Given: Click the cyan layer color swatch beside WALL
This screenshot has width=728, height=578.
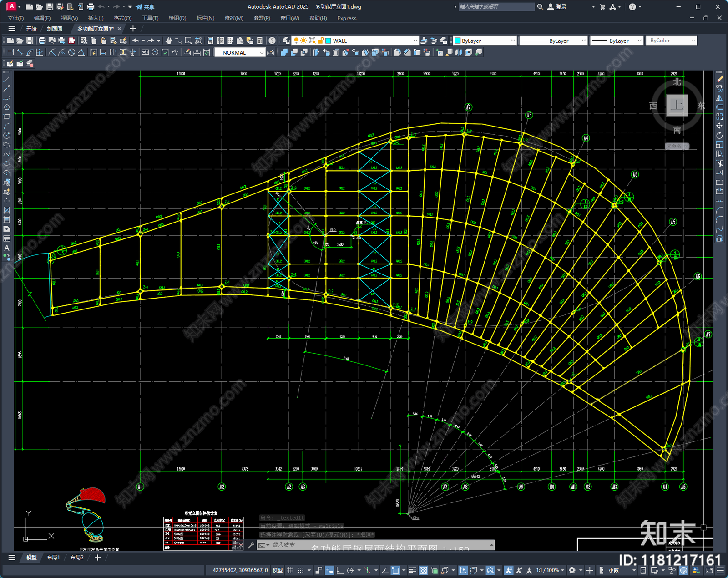Looking at the screenshot, I should click(x=329, y=41).
